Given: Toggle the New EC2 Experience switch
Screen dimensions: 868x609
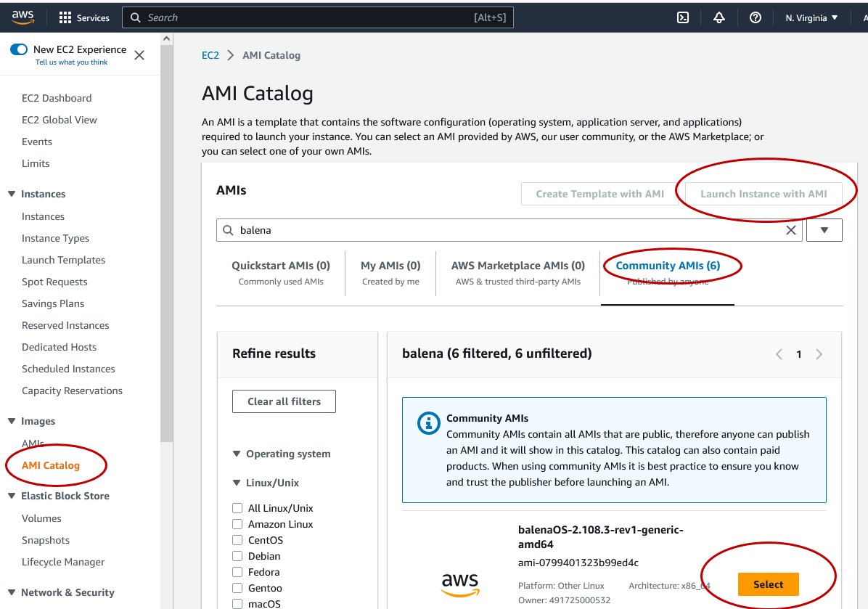Looking at the screenshot, I should click(19, 49).
